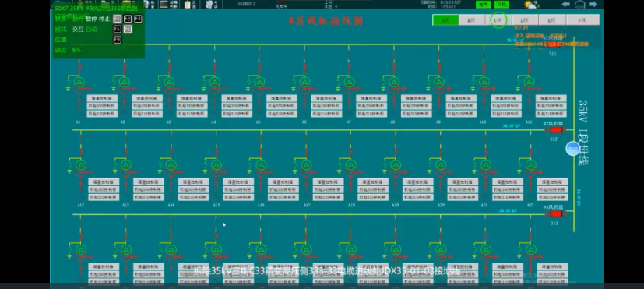Click the forward arrow navigation icon

coord(593,4)
